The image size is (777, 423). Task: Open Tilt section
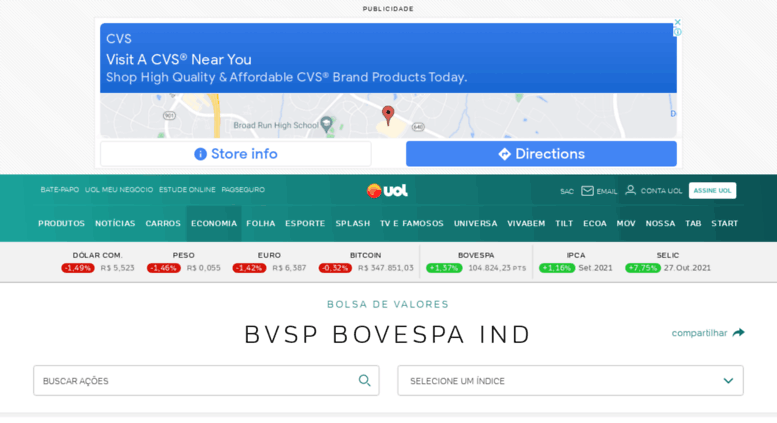pos(564,223)
